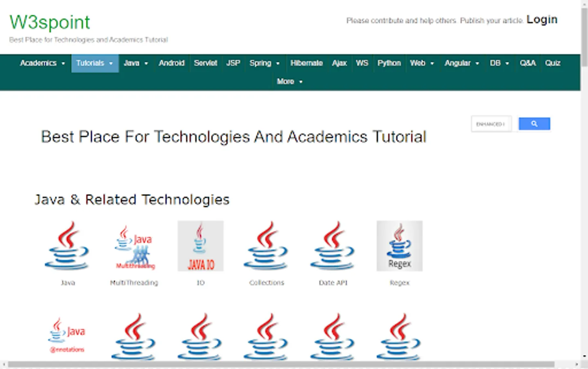Click the horizontal scrollbar thumb
The image size is (588, 369).
click(x=281, y=364)
